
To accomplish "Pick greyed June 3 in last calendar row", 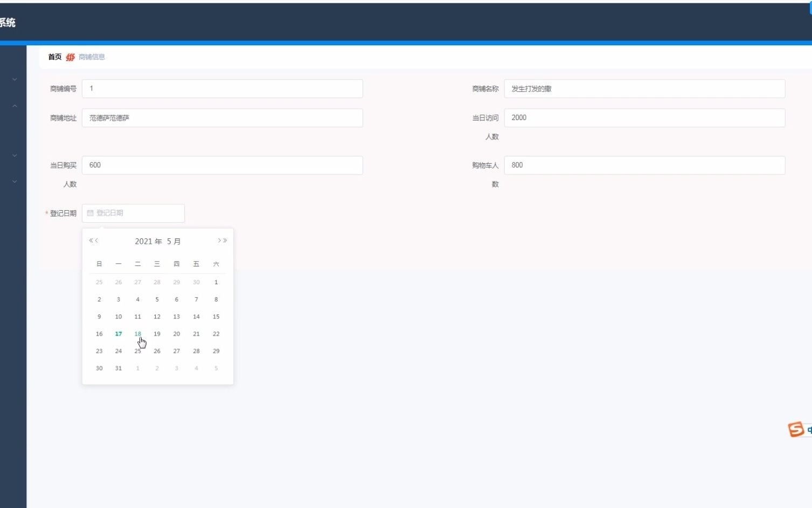I will [176, 368].
